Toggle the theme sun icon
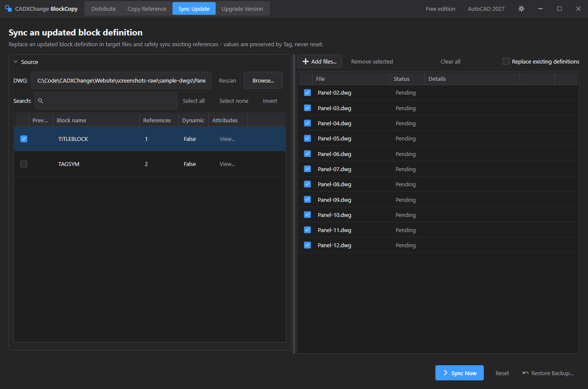 (521, 9)
